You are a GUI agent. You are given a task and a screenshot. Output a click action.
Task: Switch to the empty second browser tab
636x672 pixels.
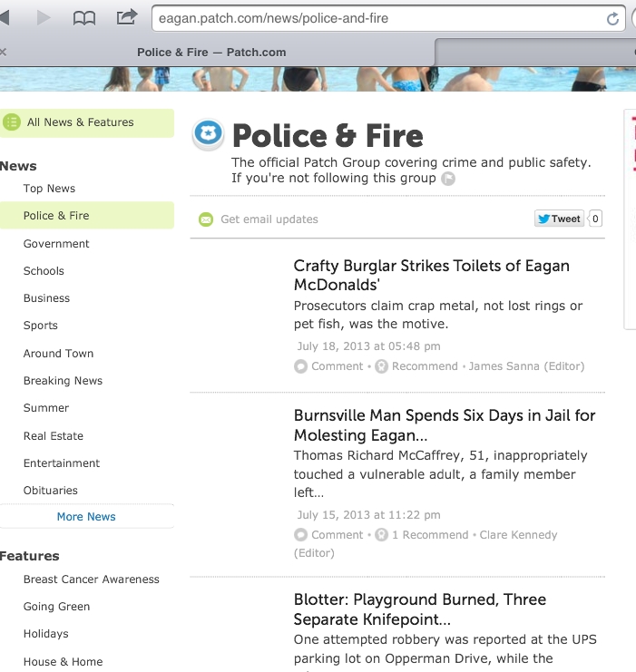(535, 52)
